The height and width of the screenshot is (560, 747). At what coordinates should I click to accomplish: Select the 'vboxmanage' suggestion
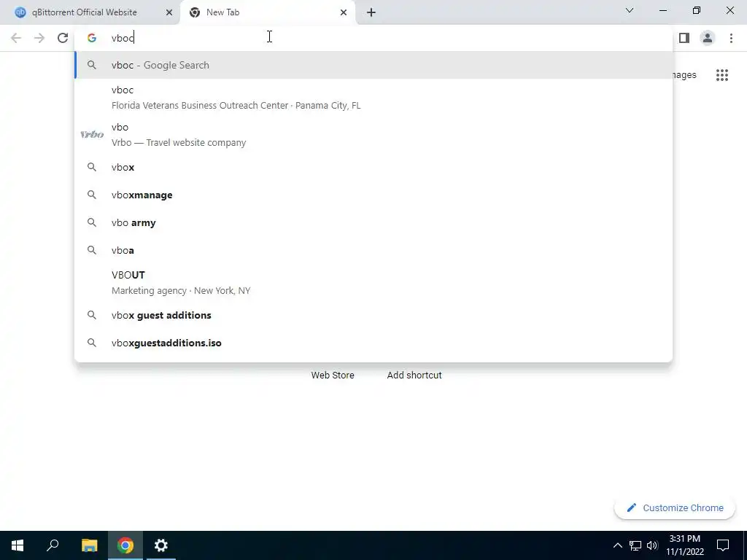pyautogui.click(x=374, y=195)
